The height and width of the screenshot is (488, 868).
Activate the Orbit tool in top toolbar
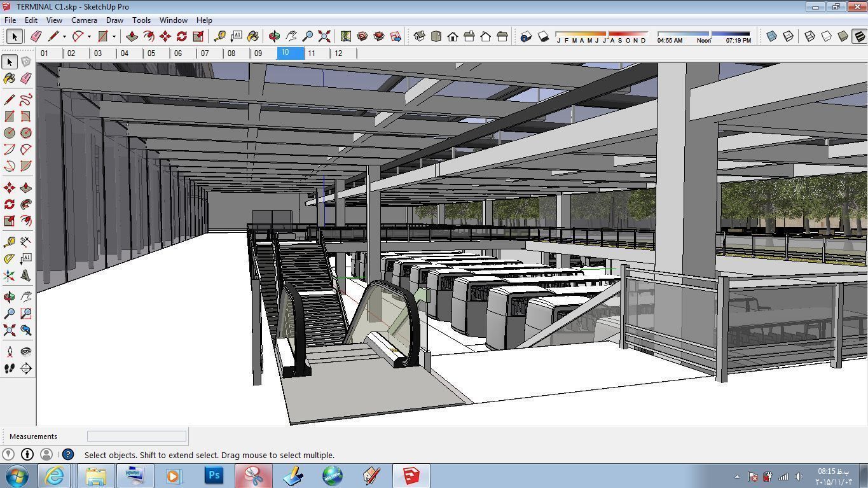click(x=275, y=37)
